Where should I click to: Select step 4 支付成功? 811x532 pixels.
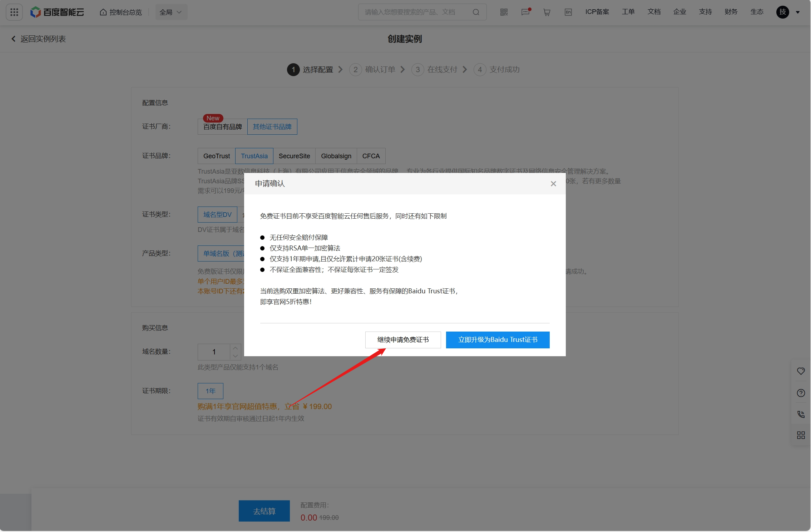pyautogui.click(x=496, y=70)
